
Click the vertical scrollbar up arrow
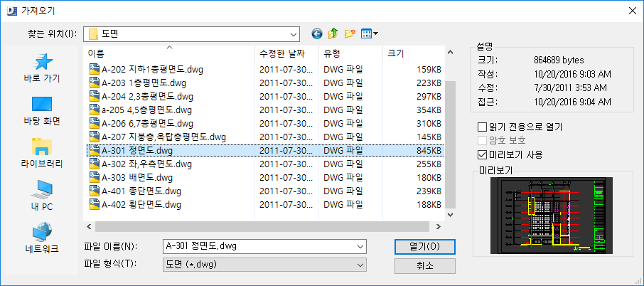[x=450, y=52]
